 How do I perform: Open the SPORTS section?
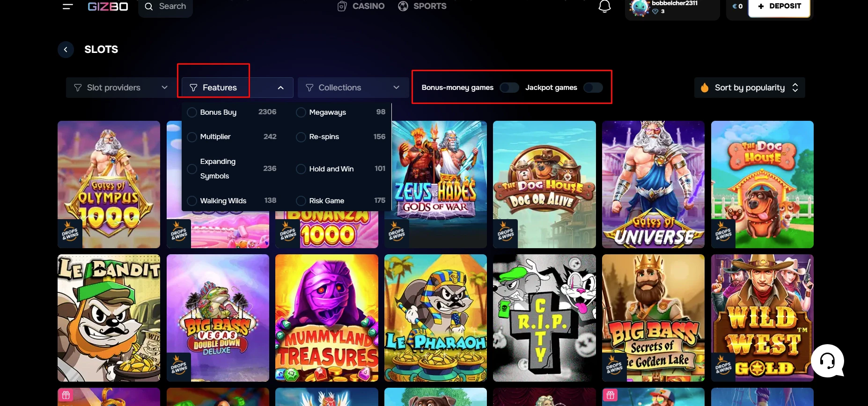pyautogui.click(x=422, y=6)
